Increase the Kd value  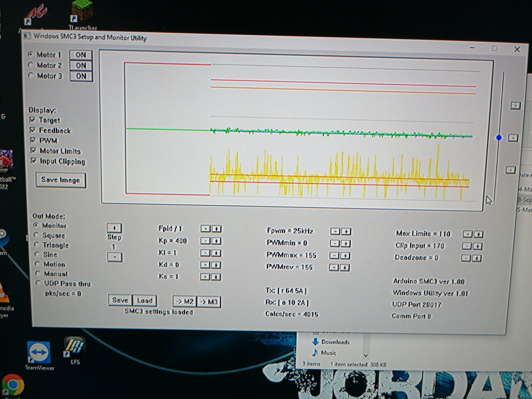[x=216, y=265]
